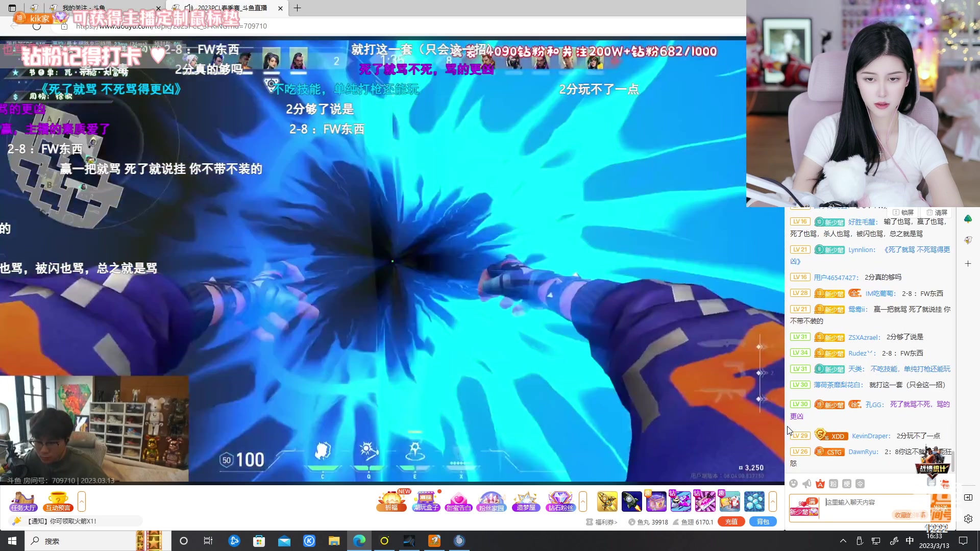Click the red A badge chat icon
The height and width of the screenshot is (551, 980).
(820, 484)
